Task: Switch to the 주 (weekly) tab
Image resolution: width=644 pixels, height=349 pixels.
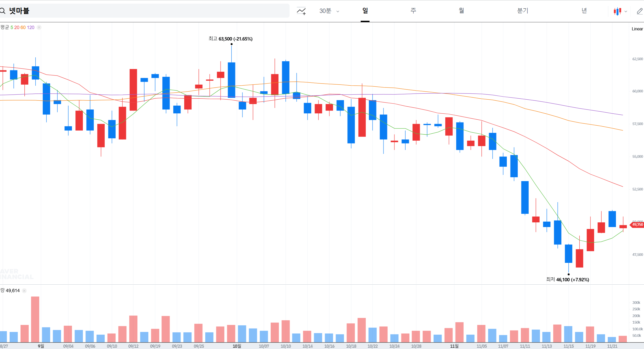Action: [x=413, y=11]
